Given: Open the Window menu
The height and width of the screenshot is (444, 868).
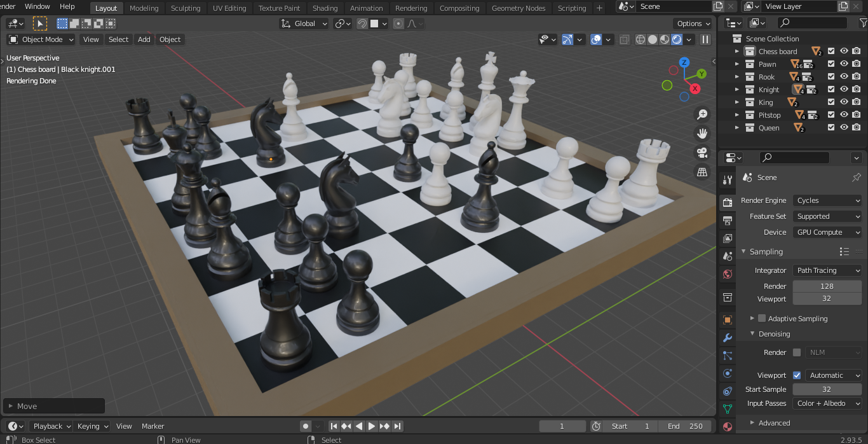Looking at the screenshot, I should tap(36, 7).
